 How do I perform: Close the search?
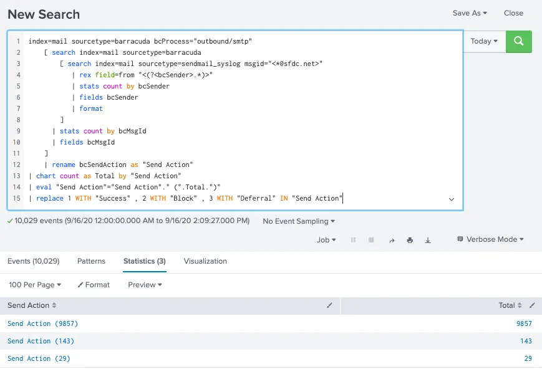513,13
